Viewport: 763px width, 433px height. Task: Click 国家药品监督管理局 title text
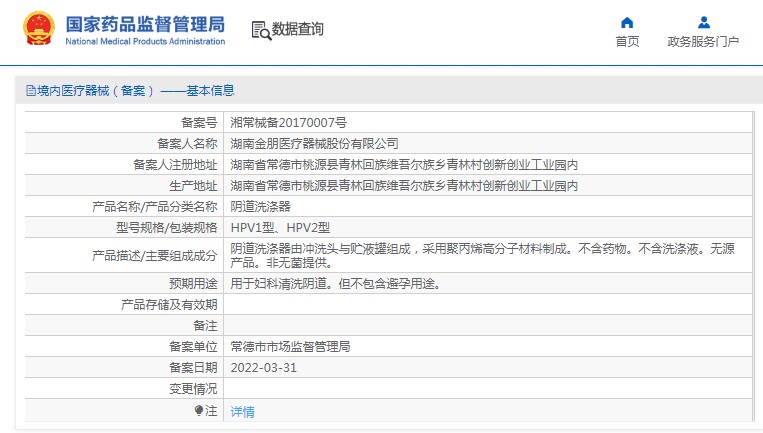click(x=145, y=24)
